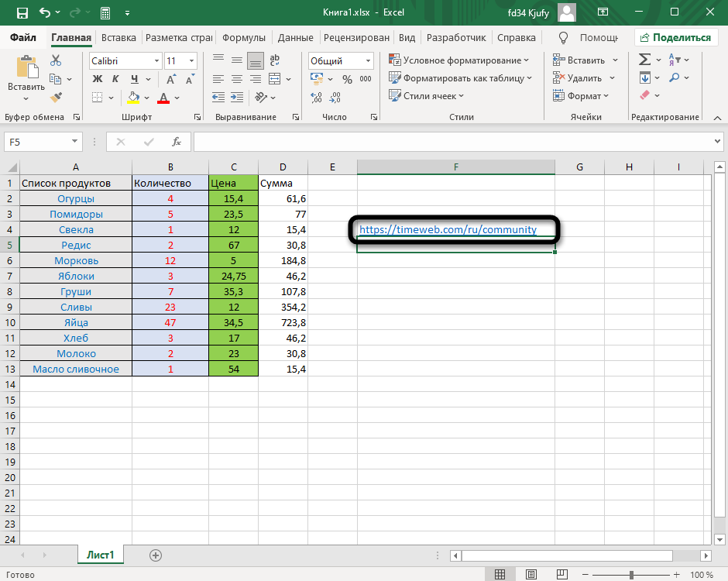This screenshot has height=581, width=728.
Task: Expand the Общий number format dropdown
Action: click(x=368, y=60)
